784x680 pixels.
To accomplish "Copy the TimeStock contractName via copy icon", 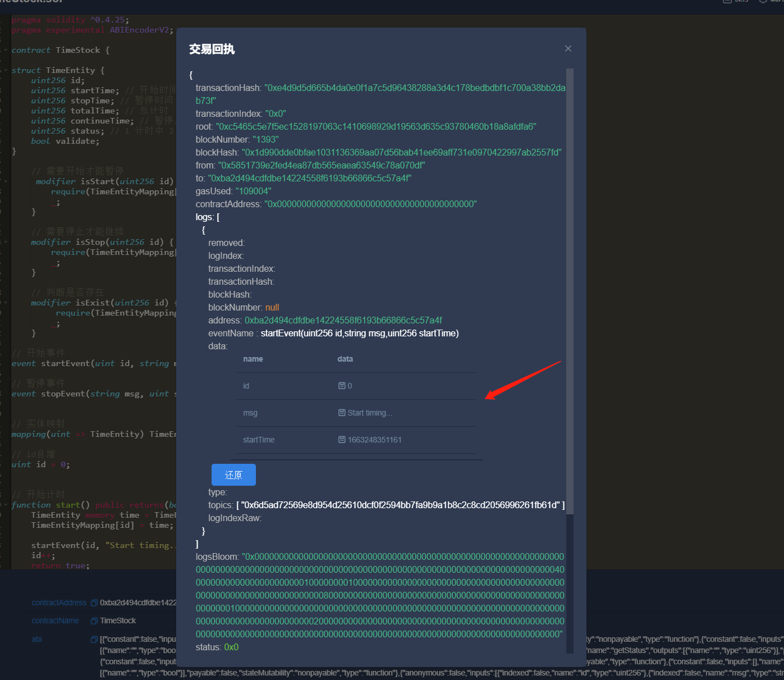I will coord(94,620).
